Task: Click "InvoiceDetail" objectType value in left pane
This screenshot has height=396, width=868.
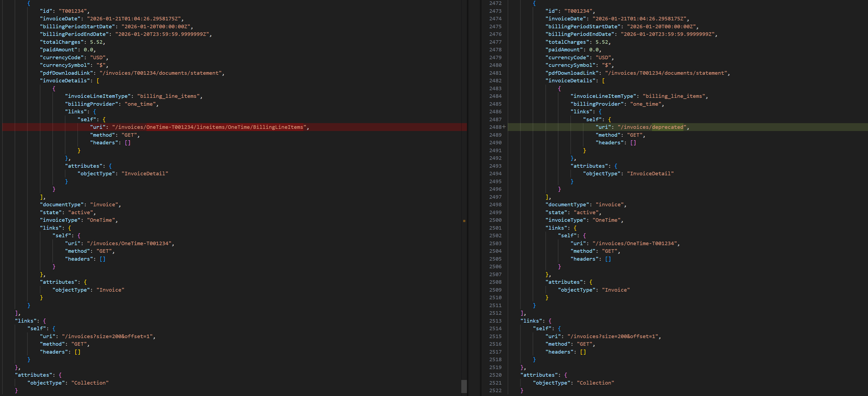Action: pyautogui.click(x=145, y=174)
